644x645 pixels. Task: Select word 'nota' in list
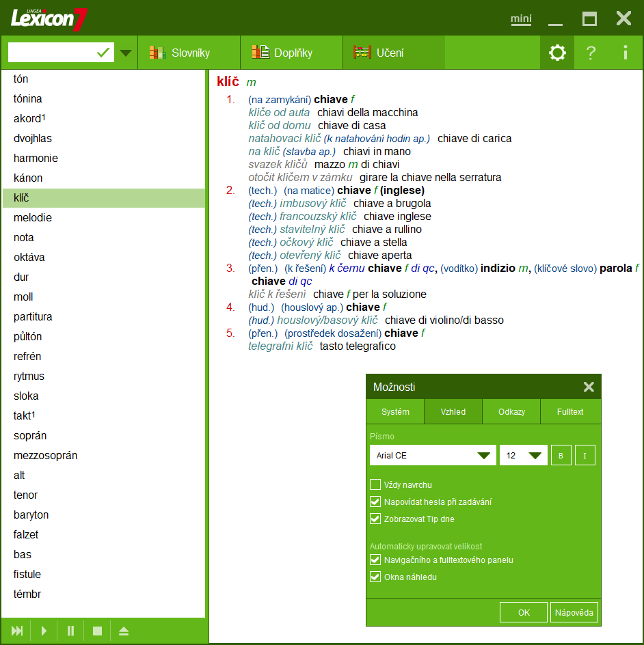click(x=104, y=237)
